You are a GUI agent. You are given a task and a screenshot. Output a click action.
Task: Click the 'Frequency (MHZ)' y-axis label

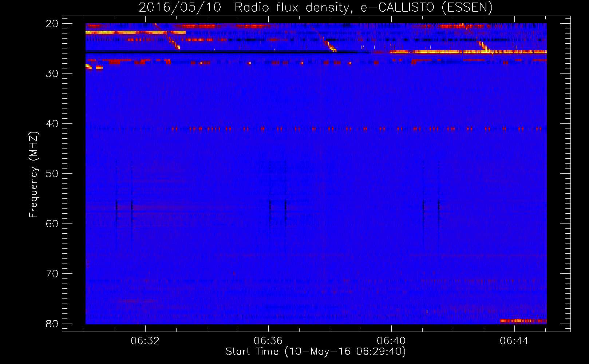click(33, 174)
